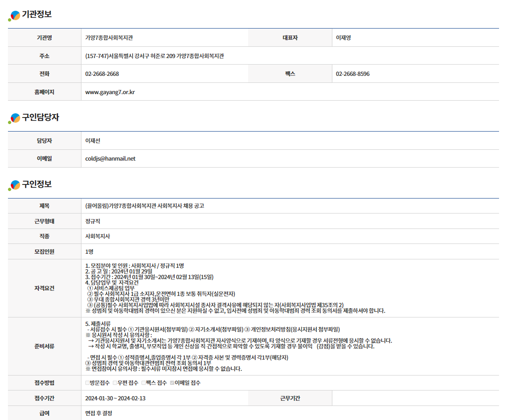
Task: Open the www.gayang7.or.kr homepage address
Action: point(110,92)
